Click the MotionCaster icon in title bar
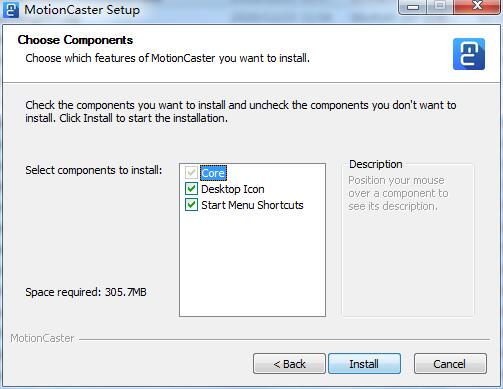The image size is (503, 389). click(11, 9)
